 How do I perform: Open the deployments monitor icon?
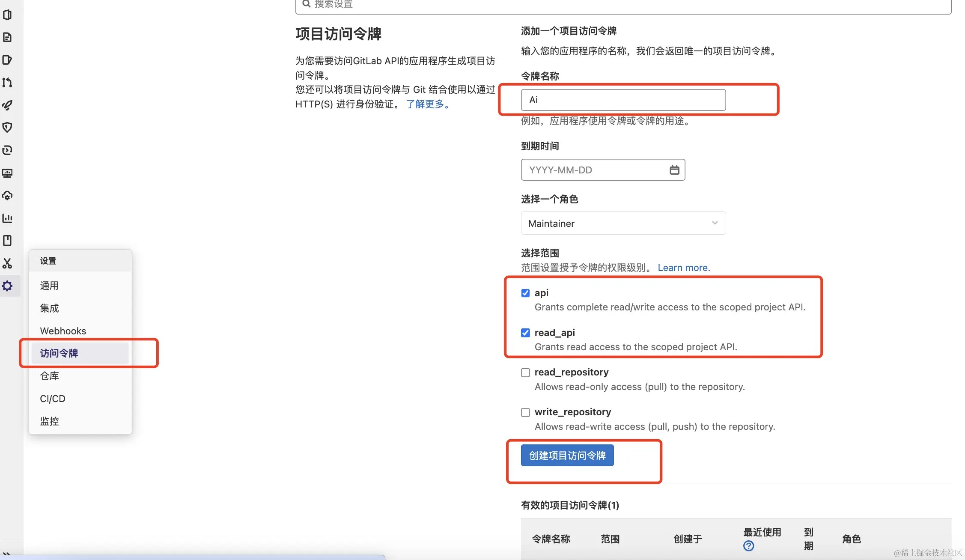(x=8, y=173)
